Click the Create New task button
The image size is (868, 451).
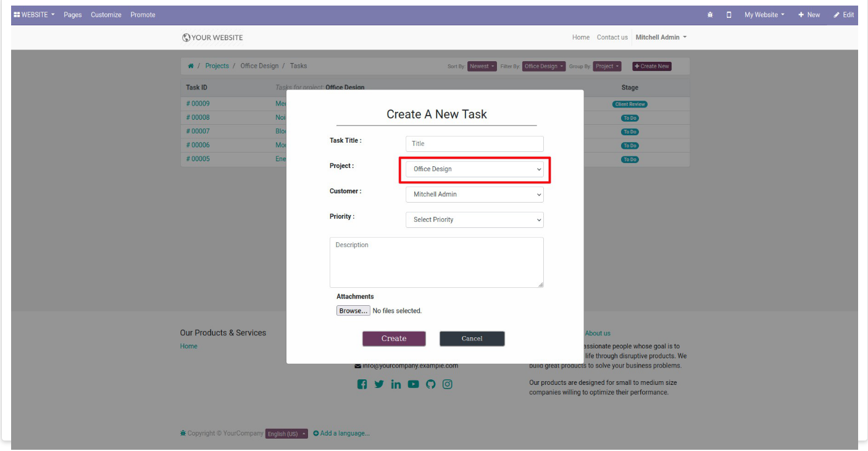652,66
